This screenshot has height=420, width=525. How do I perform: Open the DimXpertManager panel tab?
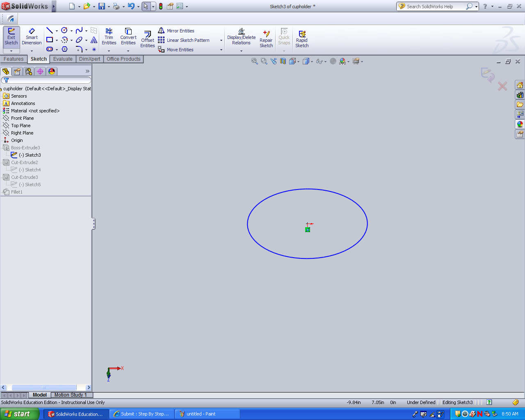40,71
